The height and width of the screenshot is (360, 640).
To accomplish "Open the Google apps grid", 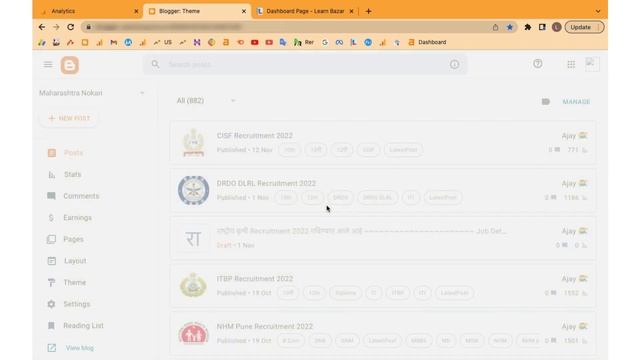I will pos(571,64).
